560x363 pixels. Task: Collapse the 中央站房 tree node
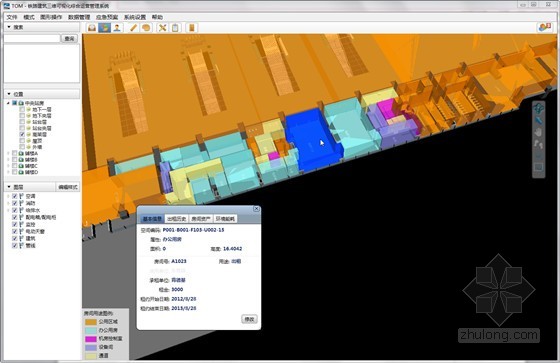pos(8,103)
